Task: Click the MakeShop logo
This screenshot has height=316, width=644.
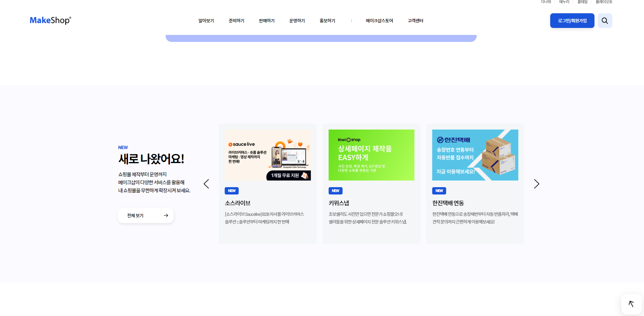Action: point(50,20)
